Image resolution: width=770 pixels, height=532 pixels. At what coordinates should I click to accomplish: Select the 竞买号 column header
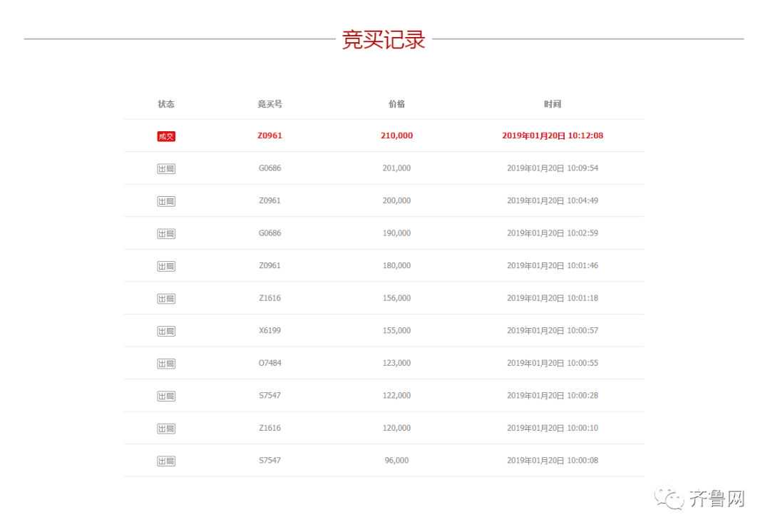click(x=269, y=103)
